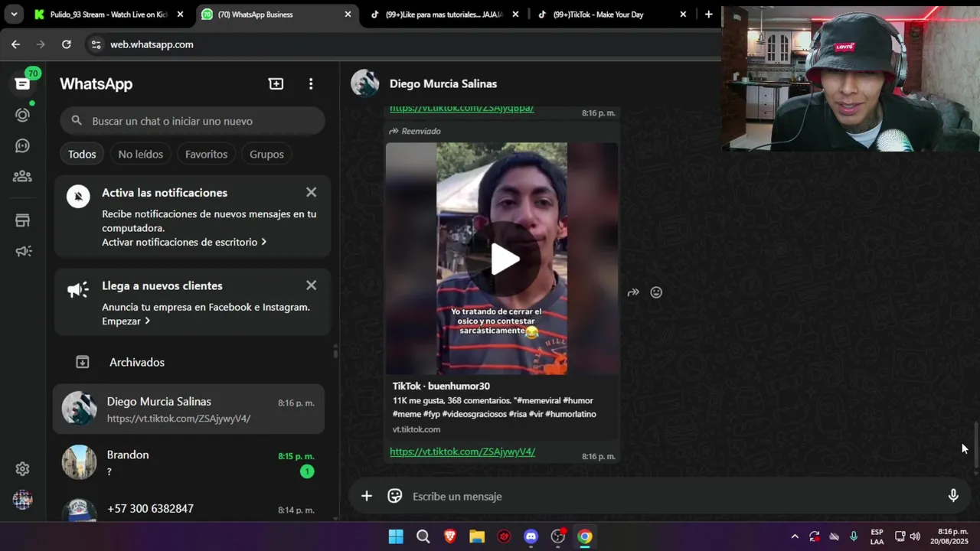Switch to TikTok - Make Your Day tab
The width and height of the screenshot is (980, 551).
point(612,14)
